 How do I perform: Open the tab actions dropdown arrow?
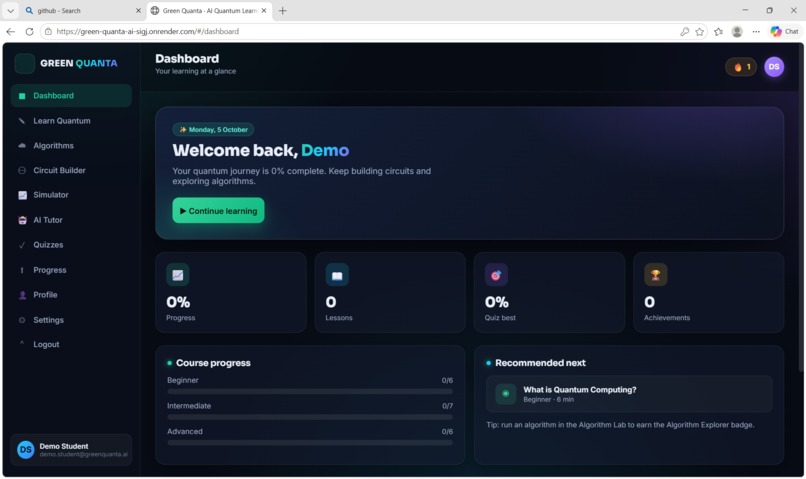coord(10,10)
